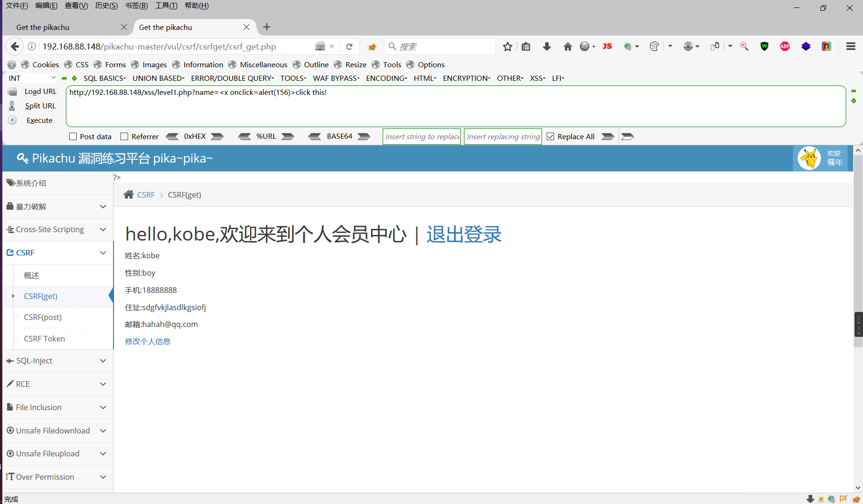This screenshot has width=863, height=504.
Task: Click the JS toggle icon in toolbar
Action: (x=607, y=46)
